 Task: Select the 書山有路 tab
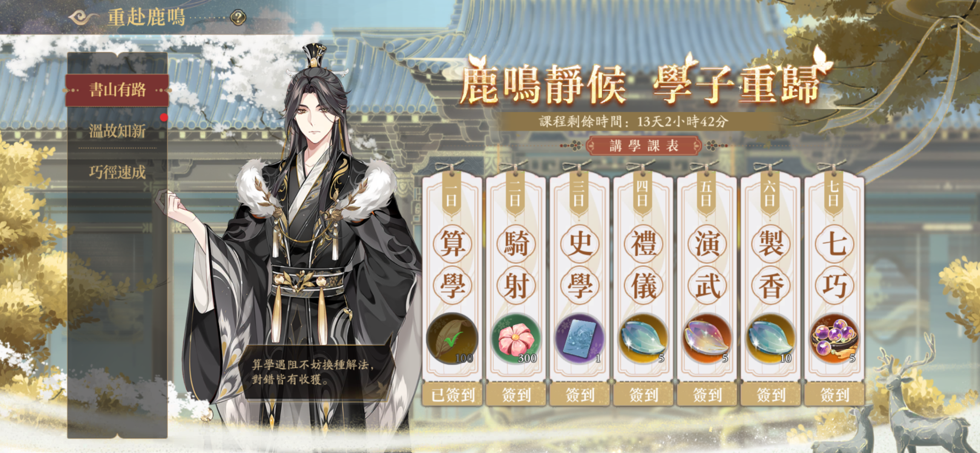click(x=117, y=90)
